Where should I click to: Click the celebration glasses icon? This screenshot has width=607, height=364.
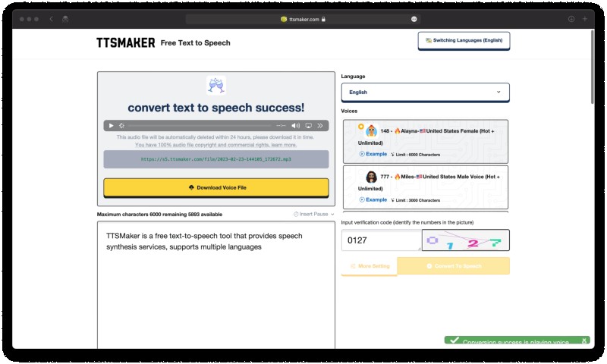tap(216, 86)
